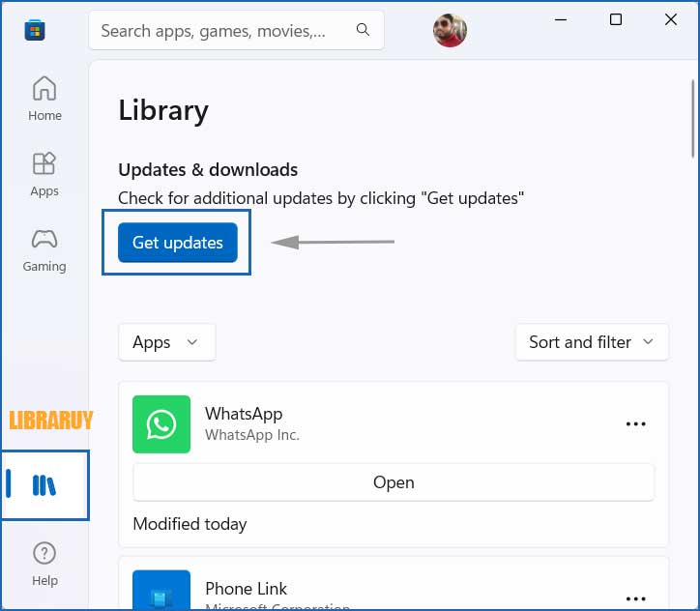Click the WhatsApp Inc. publisher text
The image size is (700, 611).
252,435
